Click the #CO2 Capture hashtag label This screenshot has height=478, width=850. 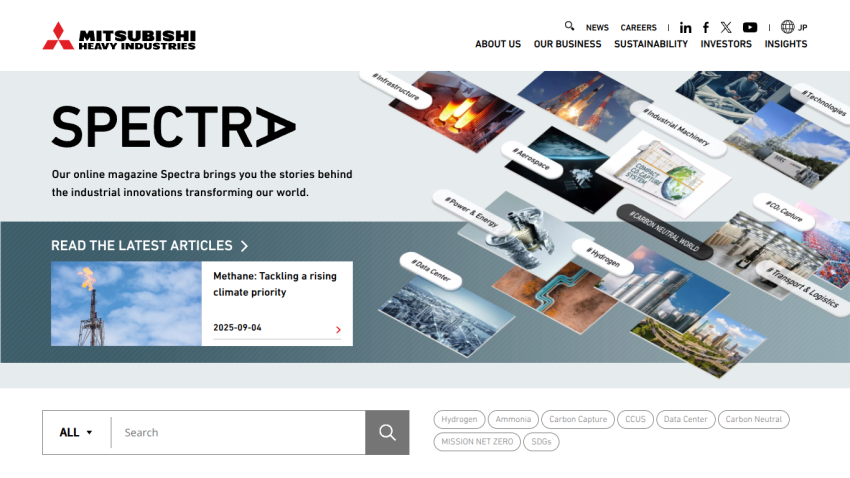(784, 211)
